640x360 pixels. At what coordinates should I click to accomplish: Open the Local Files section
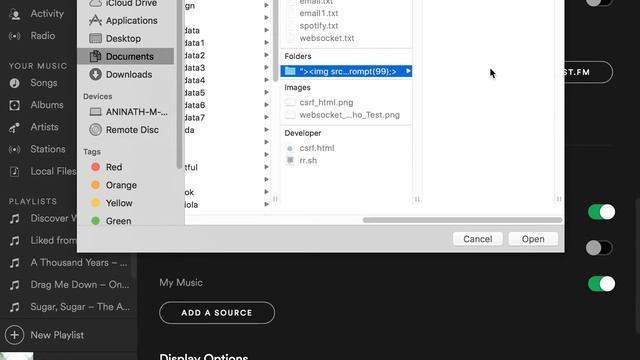pyautogui.click(x=53, y=171)
